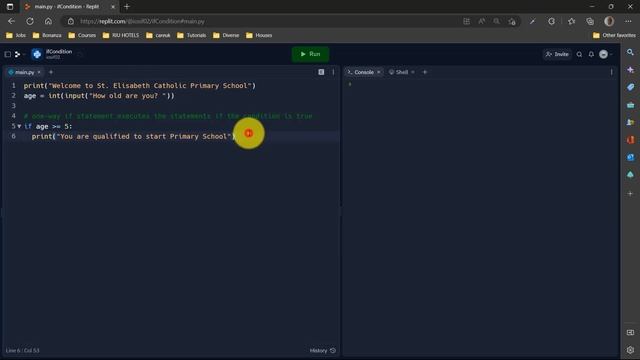Open the editor layout split icon
The width and height of the screenshot is (640, 360).
pos(321,72)
